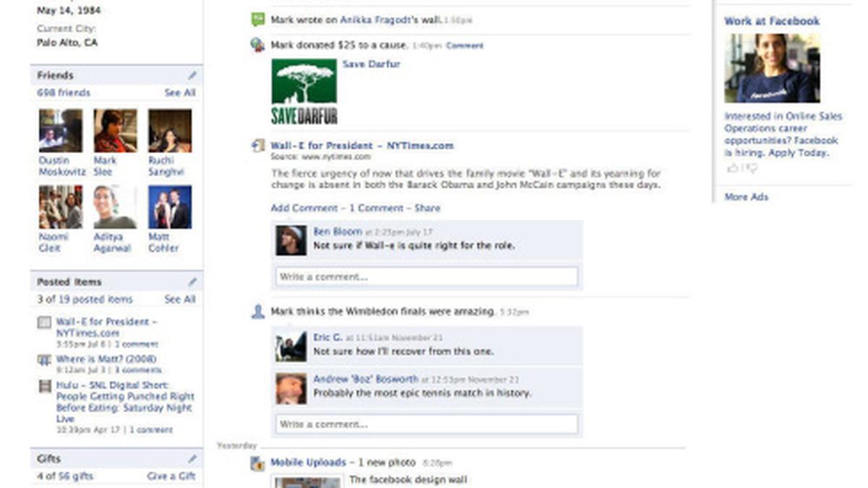The width and height of the screenshot is (868, 488).
Task: Click See All in Posted Items box
Action: [x=179, y=299]
